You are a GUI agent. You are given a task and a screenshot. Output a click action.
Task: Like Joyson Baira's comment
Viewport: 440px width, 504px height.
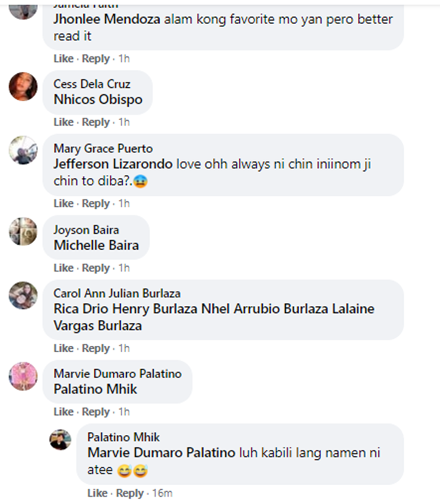coord(63,268)
